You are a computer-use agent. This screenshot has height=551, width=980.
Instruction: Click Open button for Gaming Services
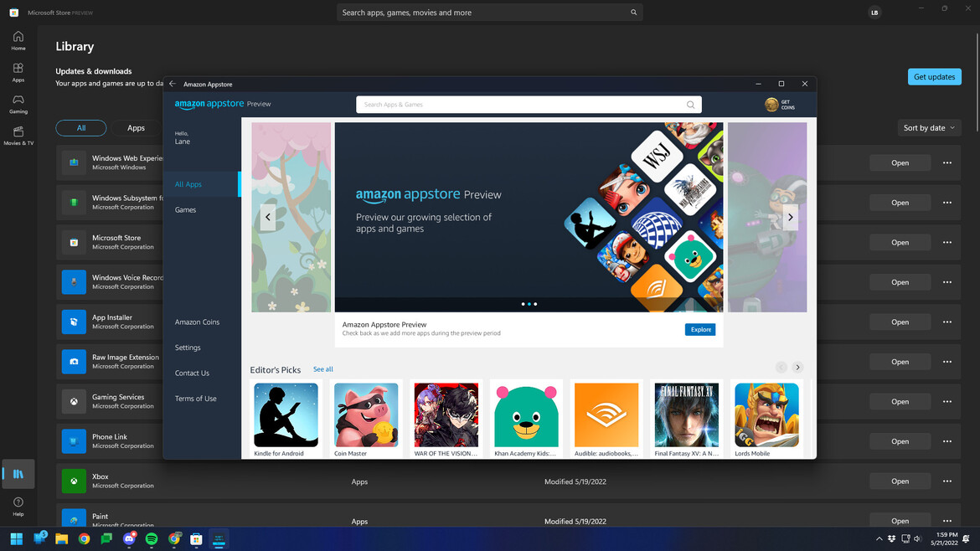point(900,401)
